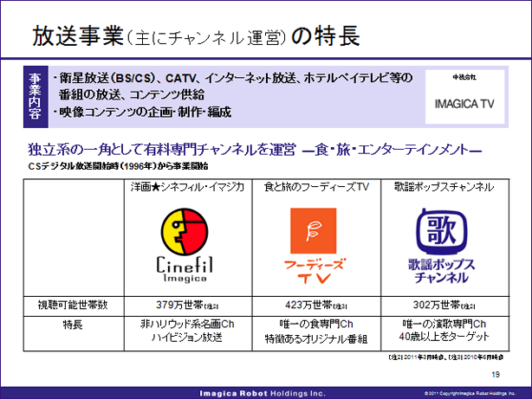Viewport: 532px width, 399px height.
Task: Click the 'Cinefil Imagica' wordmark text
Action: point(185,269)
